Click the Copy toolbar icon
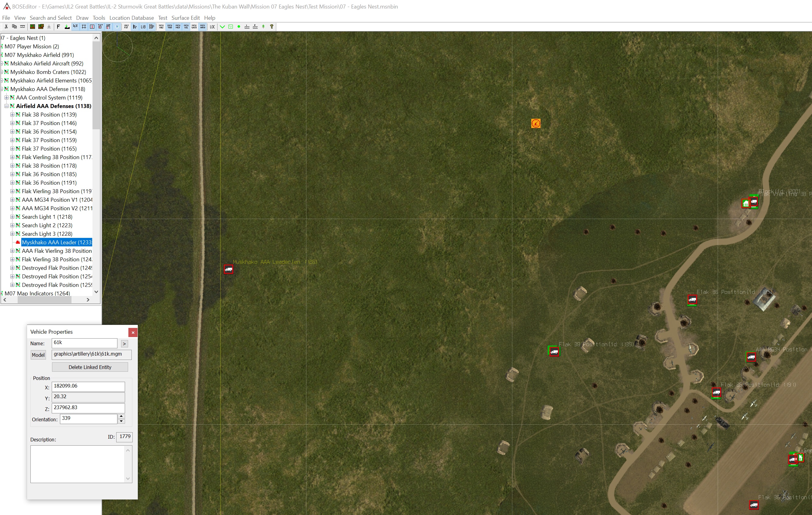 (x=14, y=27)
